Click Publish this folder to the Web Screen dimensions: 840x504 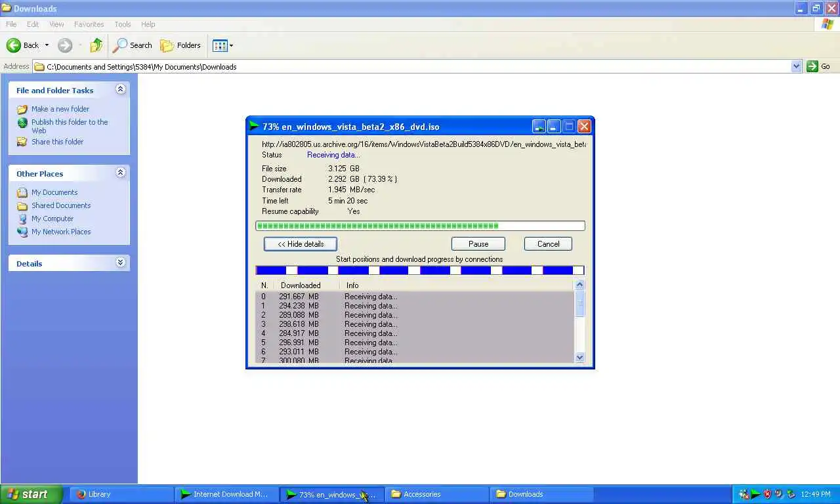70,126
